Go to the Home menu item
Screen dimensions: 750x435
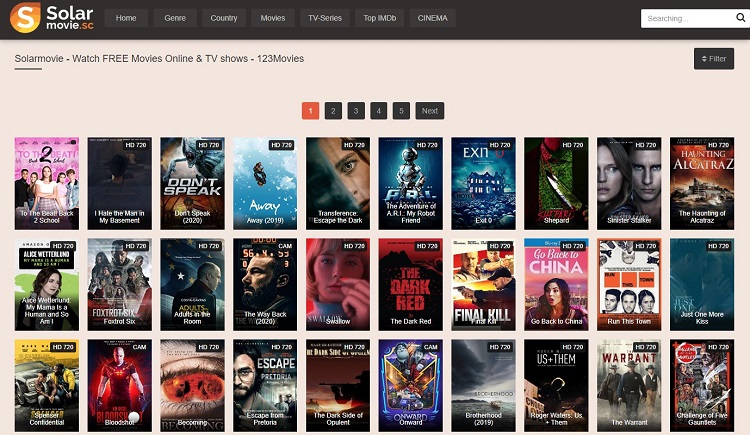pos(126,18)
